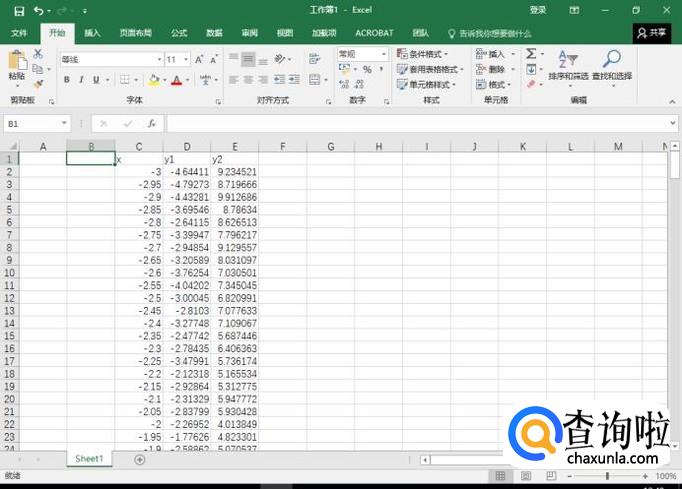
Task: Click the 格式 format cells button
Action: click(x=494, y=84)
